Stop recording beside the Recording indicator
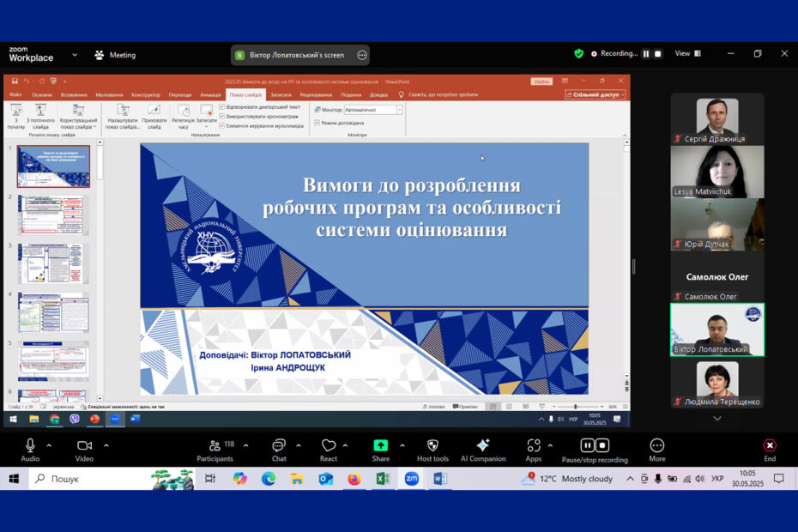Screen dimensions: 798x532 coord(658,53)
